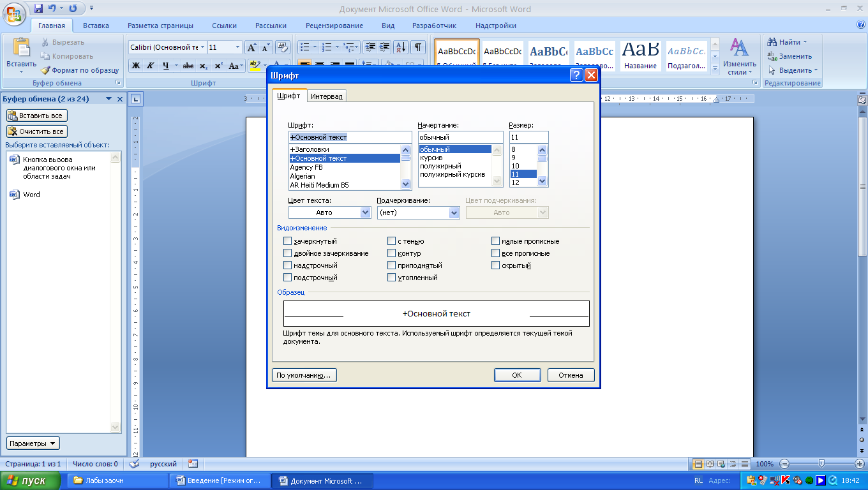Image resolution: width=868 pixels, height=490 pixels.
Task: Click the zoom slider handle
Action: (x=821, y=464)
